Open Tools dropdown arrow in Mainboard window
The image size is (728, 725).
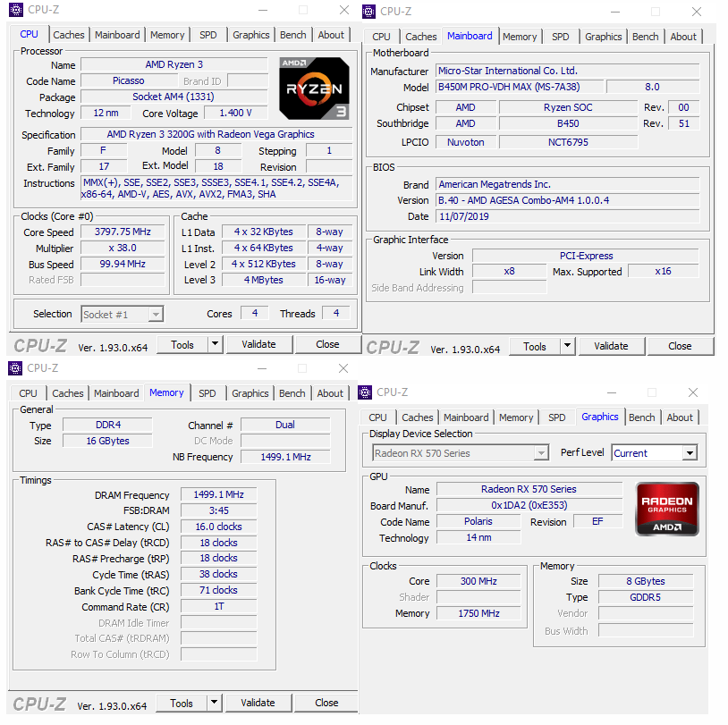[567, 346]
